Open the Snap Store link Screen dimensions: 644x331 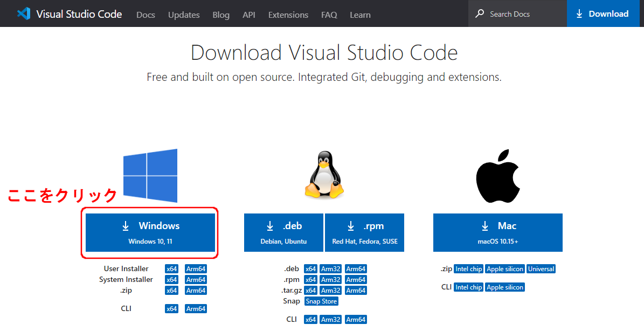point(322,301)
